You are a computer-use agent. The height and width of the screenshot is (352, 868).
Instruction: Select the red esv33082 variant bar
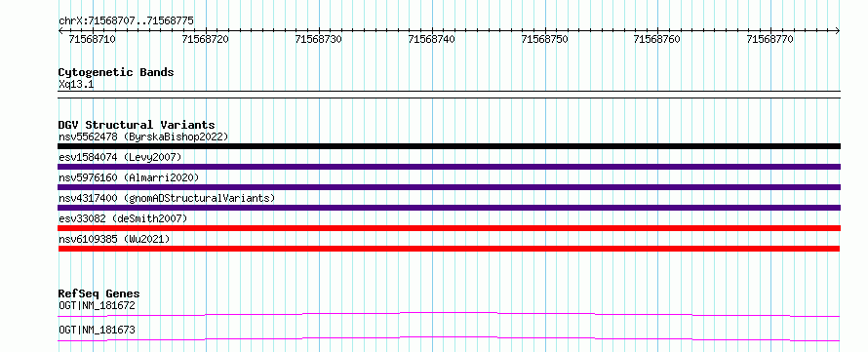pyautogui.click(x=449, y=228)
